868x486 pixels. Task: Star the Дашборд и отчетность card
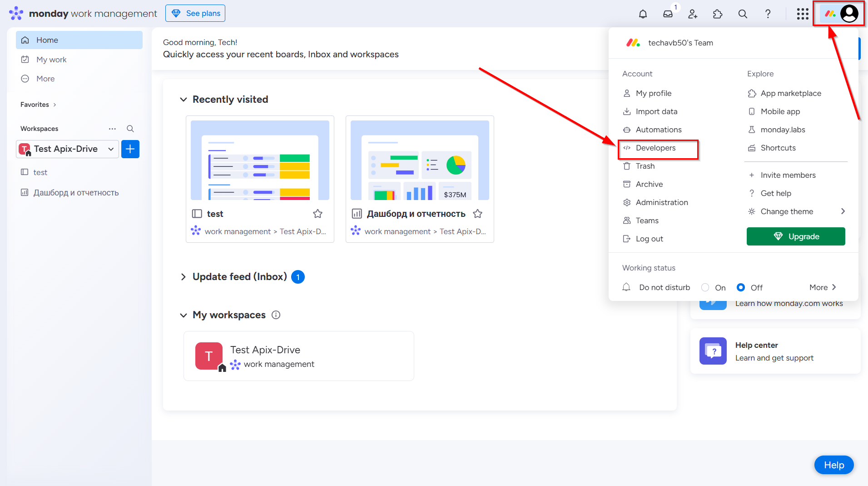pyautogui.click(x=477, y=214)
